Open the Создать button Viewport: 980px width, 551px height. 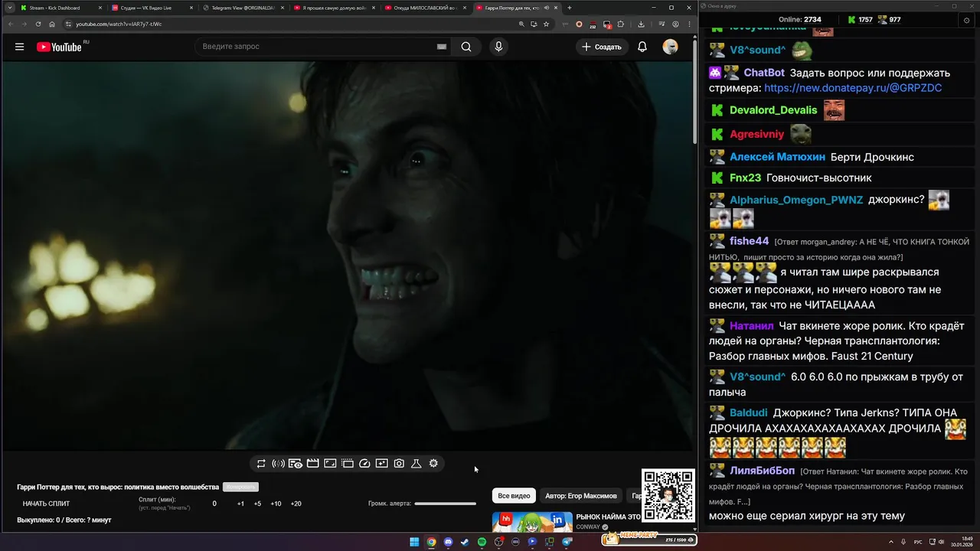602,47
